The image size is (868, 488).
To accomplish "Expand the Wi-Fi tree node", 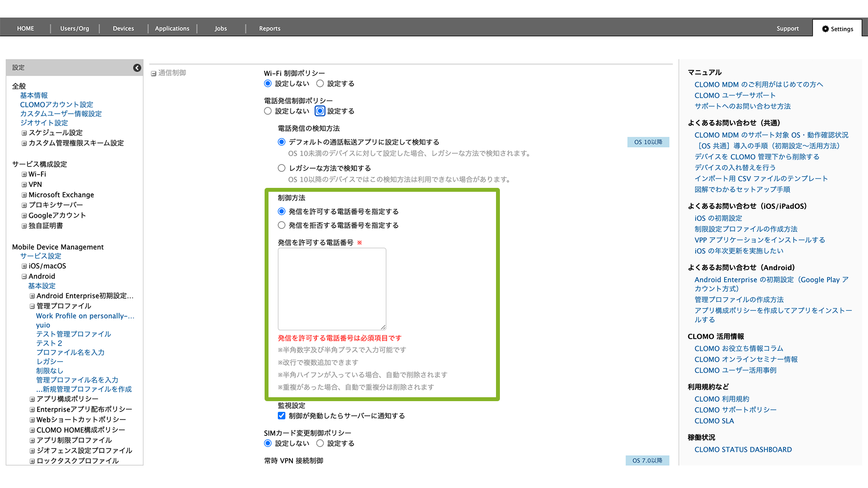I will tap(24, 174).
